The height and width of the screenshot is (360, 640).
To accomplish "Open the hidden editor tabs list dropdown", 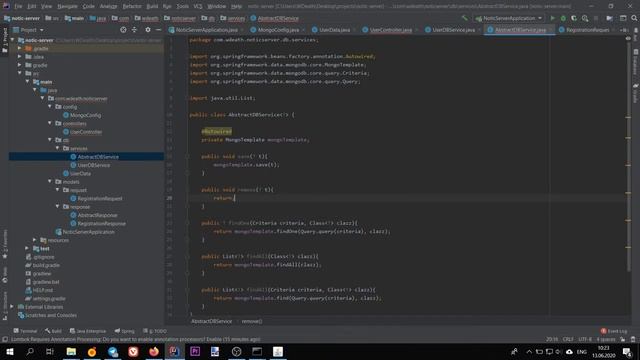I will [x=624, y=30].
